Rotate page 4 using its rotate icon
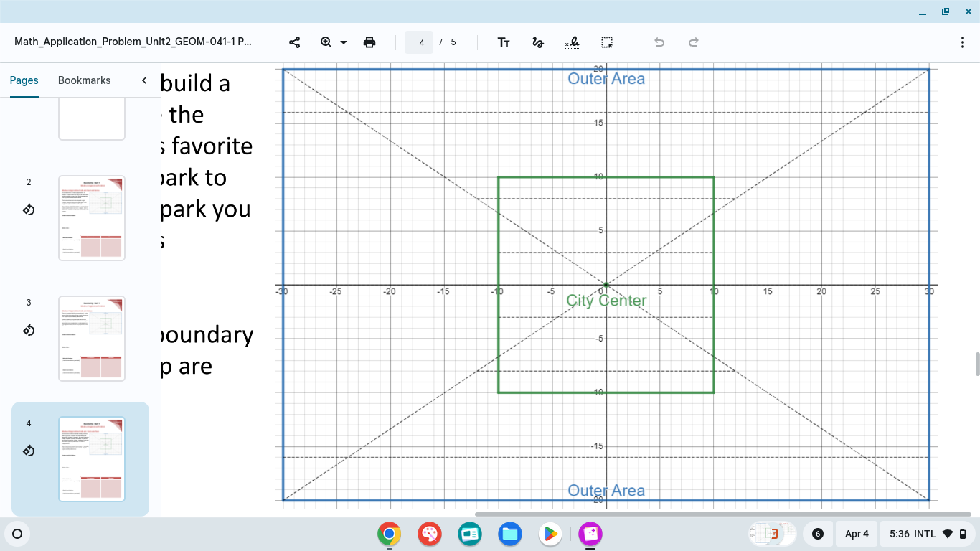980x551 pixels. tap(29, 451)
